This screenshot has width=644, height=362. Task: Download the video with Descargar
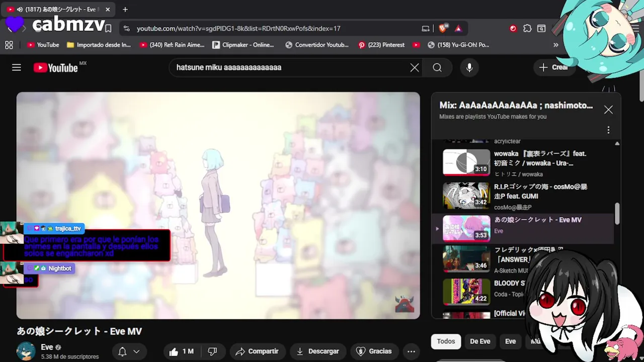click(x=317, y=351)
